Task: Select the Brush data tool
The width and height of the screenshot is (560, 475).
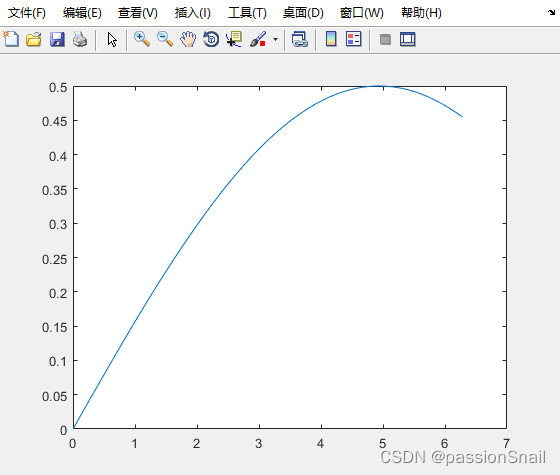Action: coord(258,39)
